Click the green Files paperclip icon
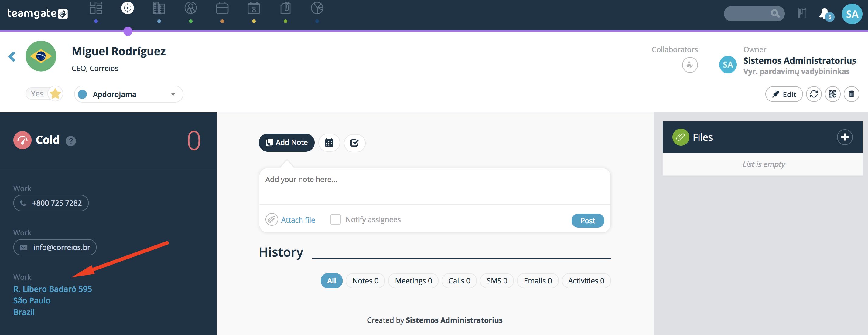The width and height of the screenshot is (868, 335). [x=681, y=137]
